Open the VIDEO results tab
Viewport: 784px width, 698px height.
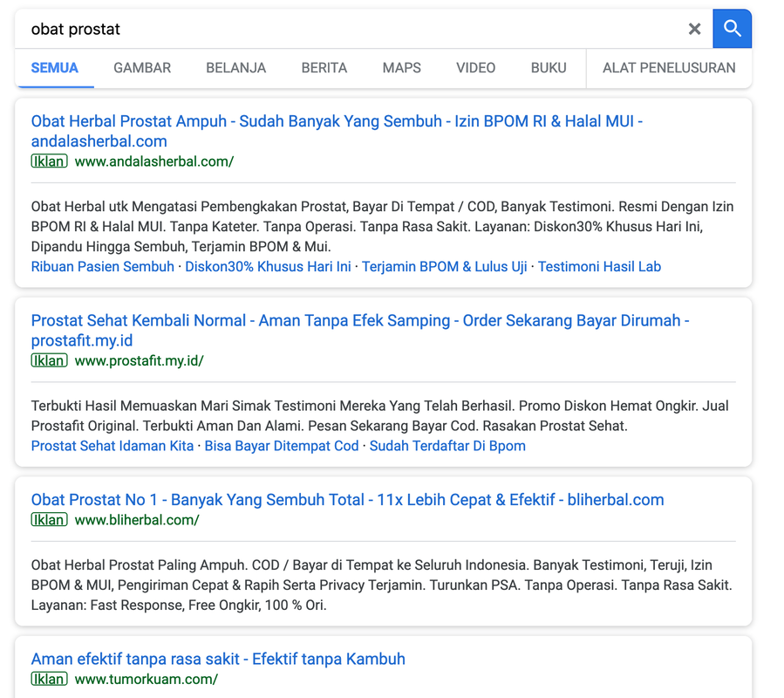tap(475, 68)
